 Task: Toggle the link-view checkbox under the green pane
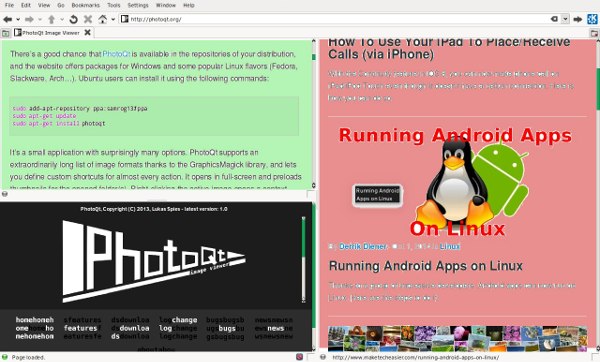tap(311, 194)
